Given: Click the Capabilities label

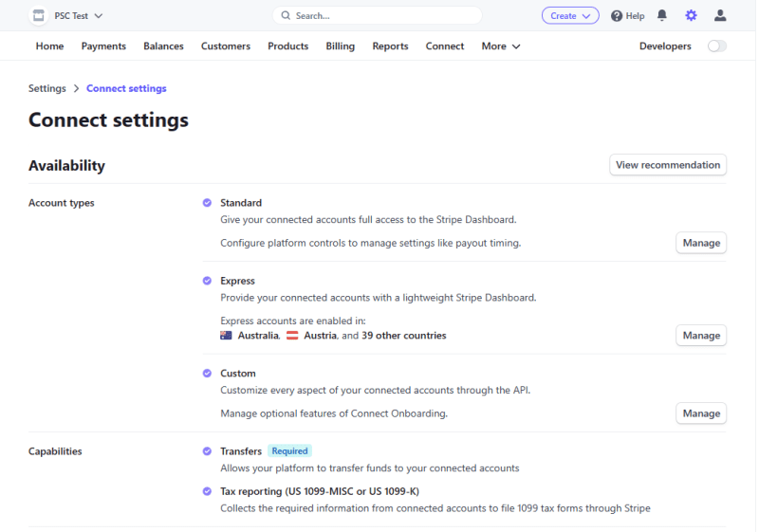Looking at the screenshot, I should (x=55, y=451).
